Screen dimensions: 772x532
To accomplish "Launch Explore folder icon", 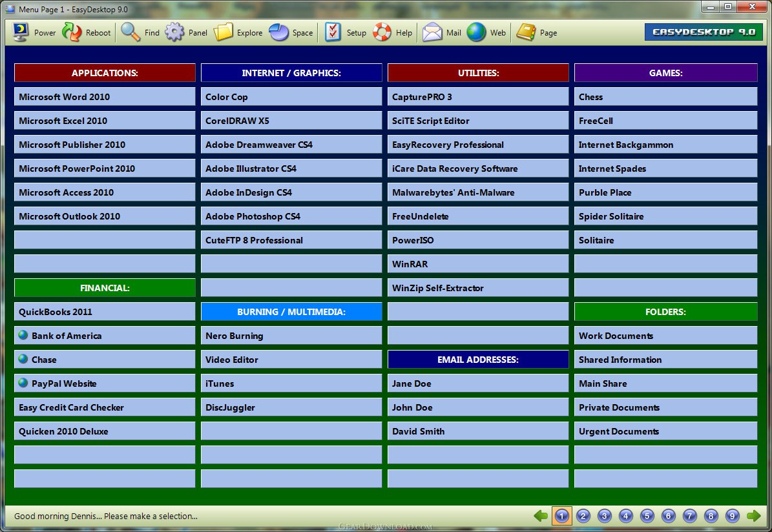I will [224, 32].
